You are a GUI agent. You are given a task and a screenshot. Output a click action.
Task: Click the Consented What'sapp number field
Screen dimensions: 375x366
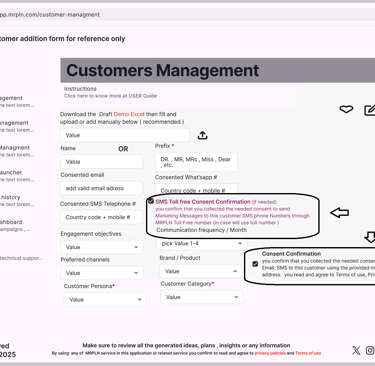(196, 189)
